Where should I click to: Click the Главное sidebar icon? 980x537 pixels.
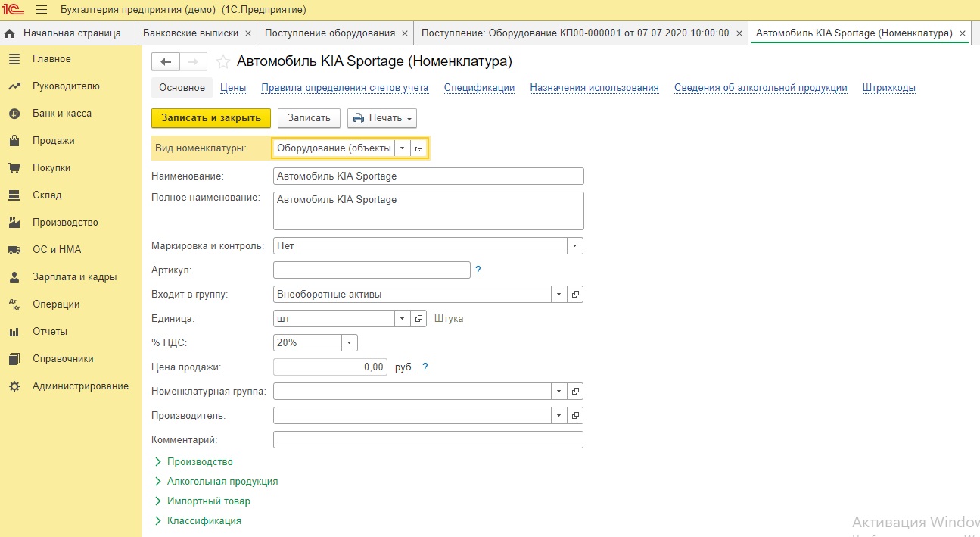tap(14, 59)
